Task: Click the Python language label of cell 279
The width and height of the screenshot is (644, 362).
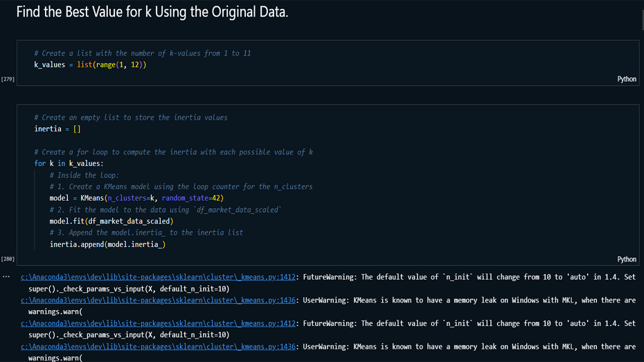Action: point(626,79)
